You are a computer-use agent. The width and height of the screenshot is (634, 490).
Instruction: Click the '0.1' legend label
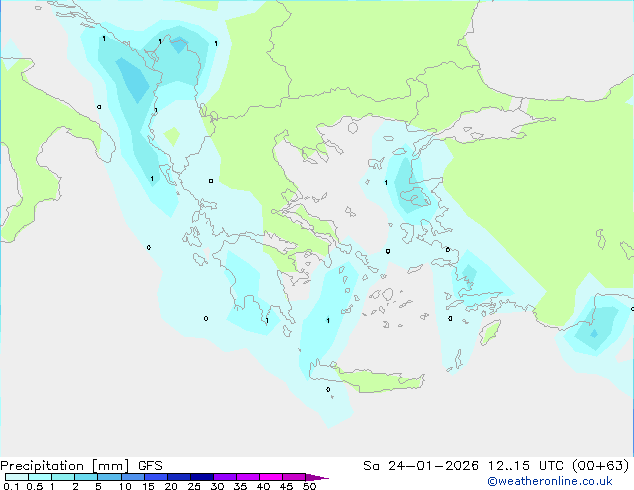[11, 486]
